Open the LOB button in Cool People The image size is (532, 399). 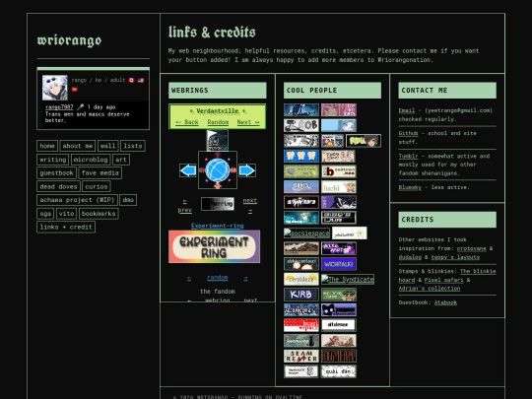coord(301,125)
